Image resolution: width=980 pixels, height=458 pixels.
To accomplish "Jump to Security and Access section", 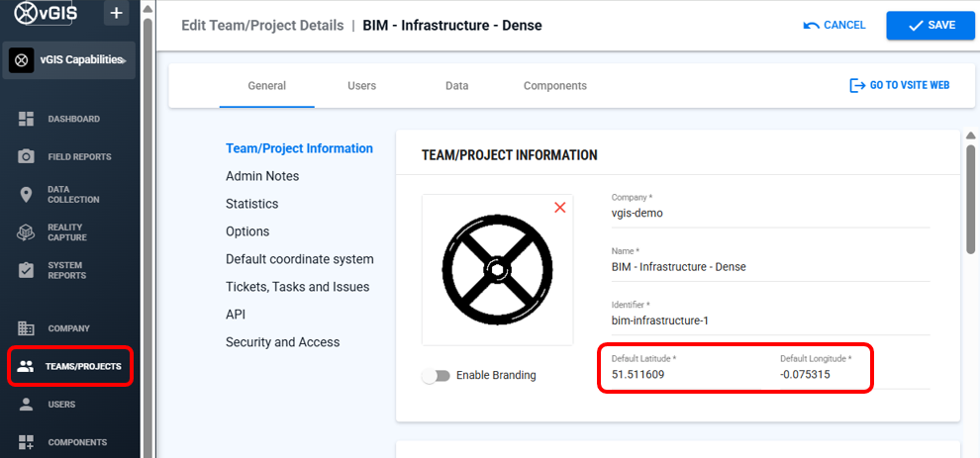I will pos(282,342).
